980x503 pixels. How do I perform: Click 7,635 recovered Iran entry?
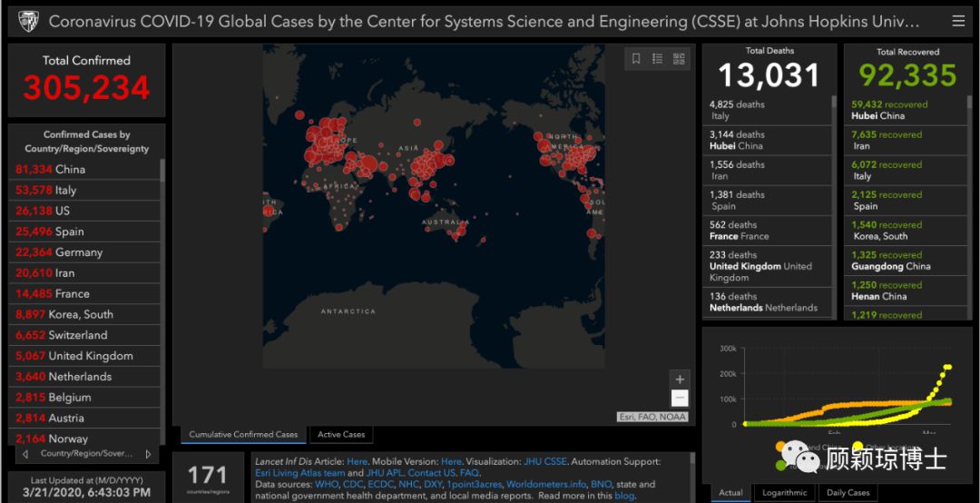[x=905, y=140]
